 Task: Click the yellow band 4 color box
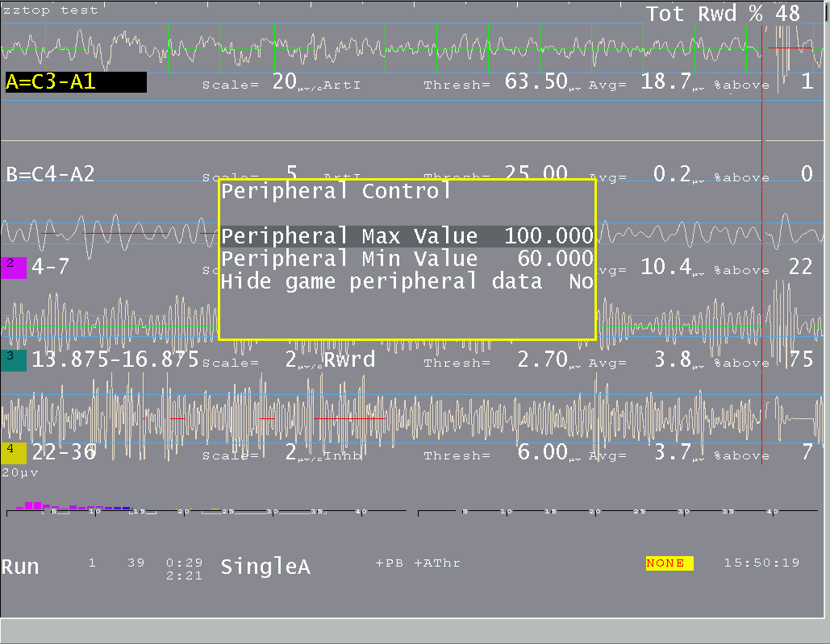click(14, 453)
